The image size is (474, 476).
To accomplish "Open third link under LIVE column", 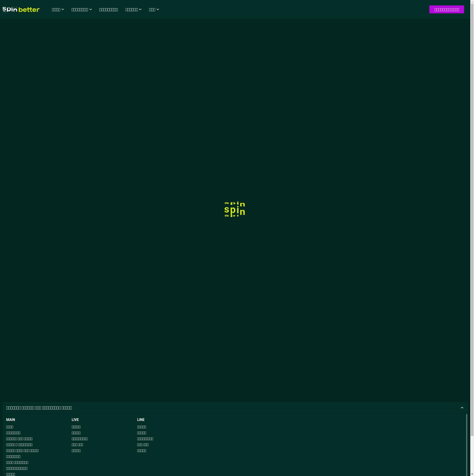I will coord(79,439).
